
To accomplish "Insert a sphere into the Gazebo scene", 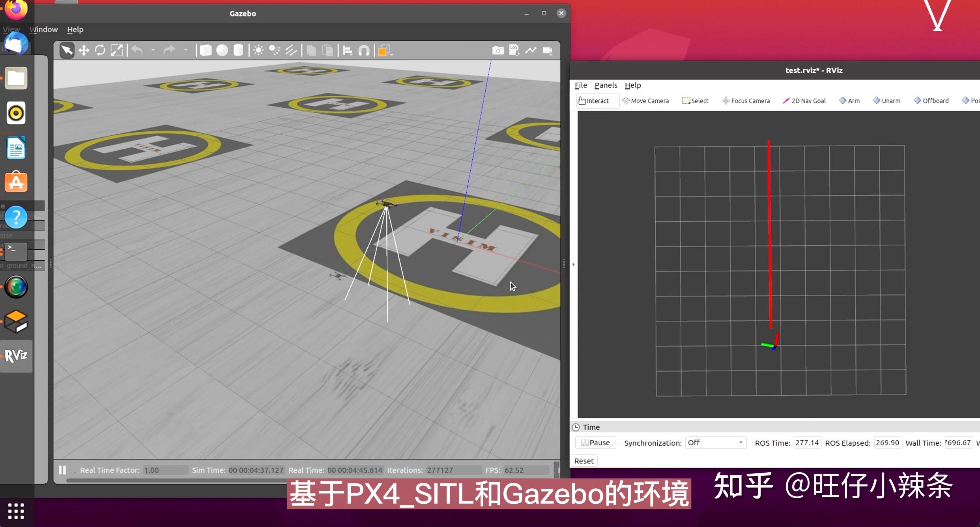I will pyautogui.click(x=222, y=50).
